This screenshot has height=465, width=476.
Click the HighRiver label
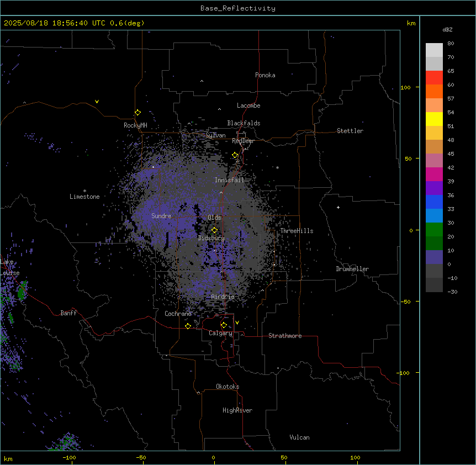(237, 410)
